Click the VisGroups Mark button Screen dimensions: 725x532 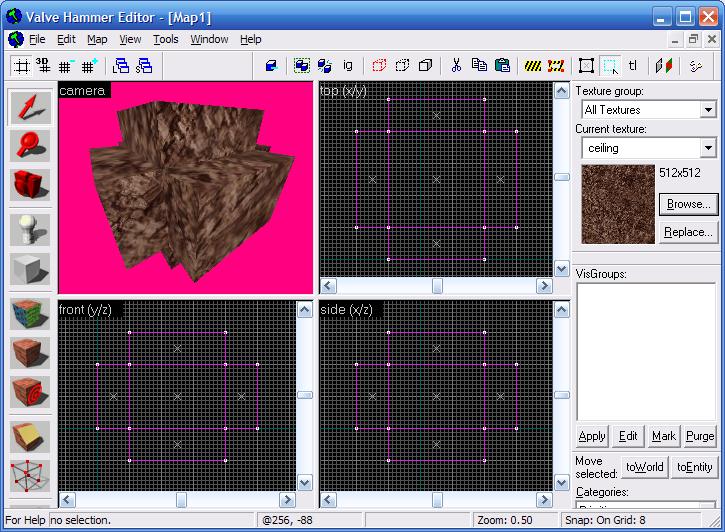pyautogui.click(x=664, y=436)
